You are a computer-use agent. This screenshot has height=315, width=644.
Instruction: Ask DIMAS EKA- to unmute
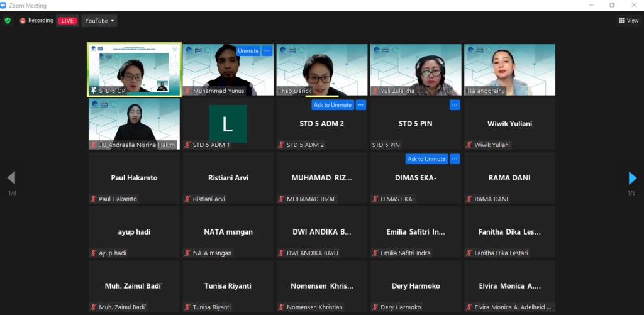426,159
